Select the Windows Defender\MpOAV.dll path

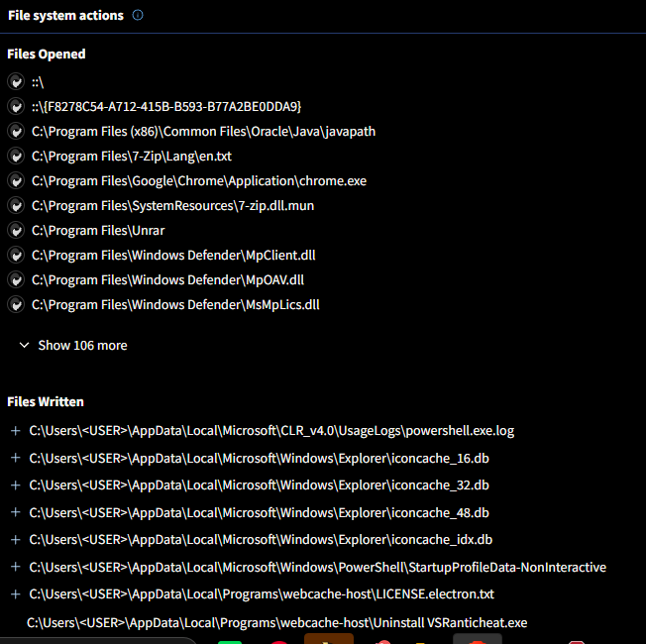pyautogui.click(x=167, y=280)
